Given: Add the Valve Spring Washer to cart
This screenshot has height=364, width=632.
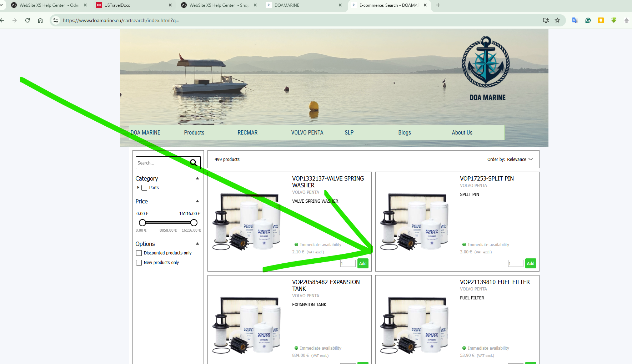Looking at the screenshot, I should [363, 263].
